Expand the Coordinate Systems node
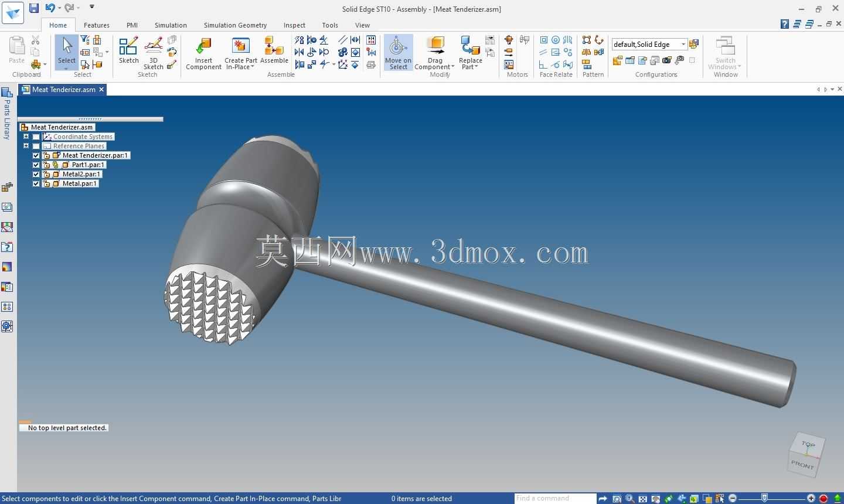Image resolution: width=844 pixels, height=504 pixels. point(26,137)
